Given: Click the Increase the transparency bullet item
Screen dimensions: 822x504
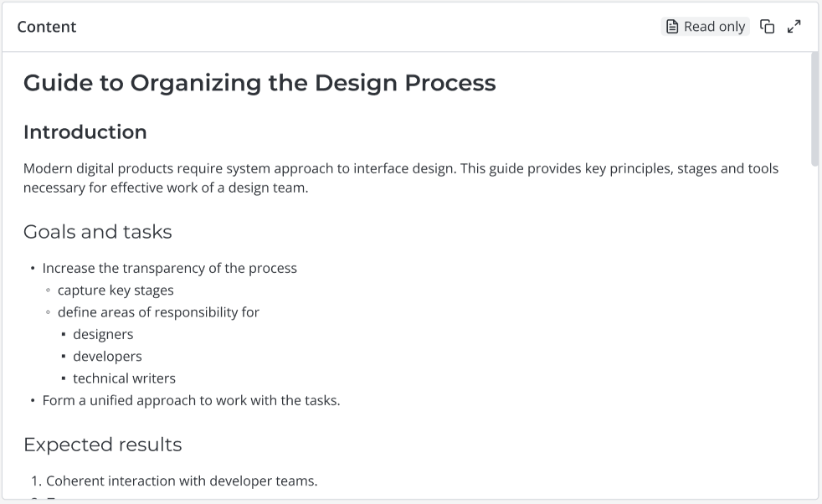Looking at the screenshot, I should [x=169, y=269].
